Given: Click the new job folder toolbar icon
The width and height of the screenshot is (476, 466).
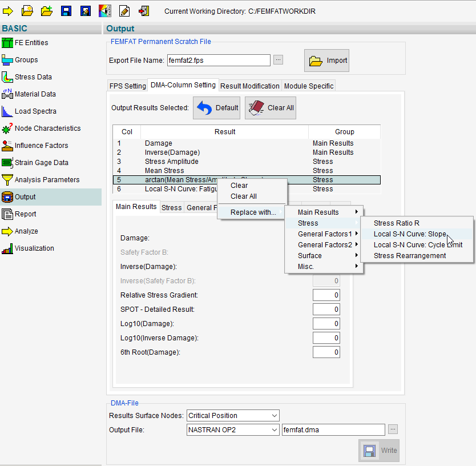Looking at the screenshot, I should pos(27,11).
